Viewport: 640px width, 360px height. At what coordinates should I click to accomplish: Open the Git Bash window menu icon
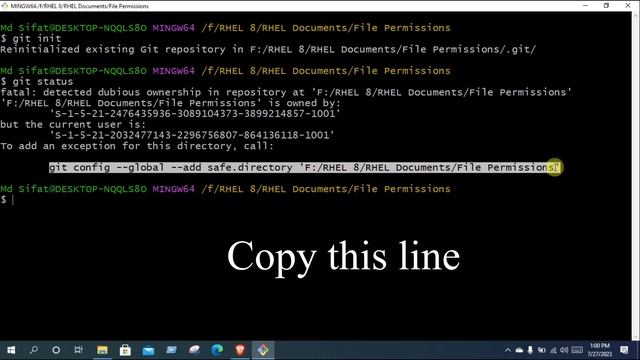pyautogui.click(x=4, y=6)
